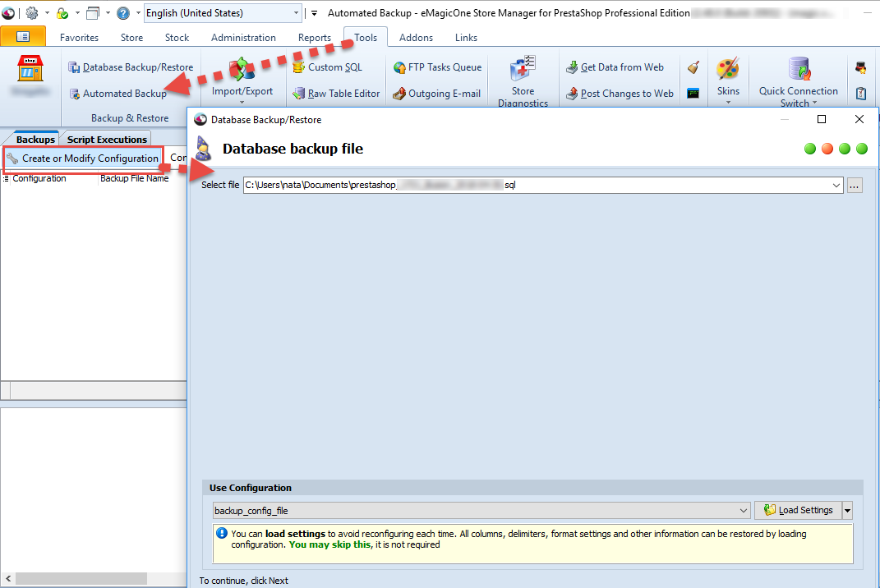Image resolution: width=880 pixels, height=588 pixels.
Task: Click the cascading windows icon in quick toolbar
Action: pyautogui.click(x=93, y=12)
